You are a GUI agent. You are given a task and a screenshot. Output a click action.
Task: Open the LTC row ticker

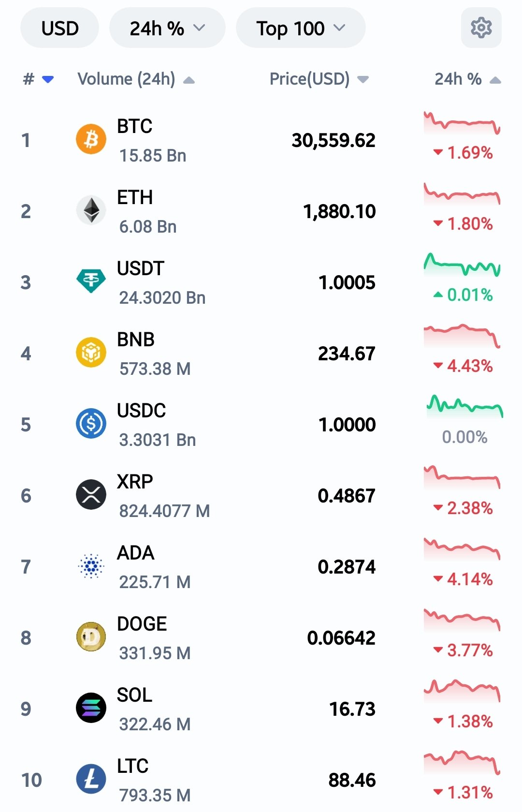pos(132,766)
